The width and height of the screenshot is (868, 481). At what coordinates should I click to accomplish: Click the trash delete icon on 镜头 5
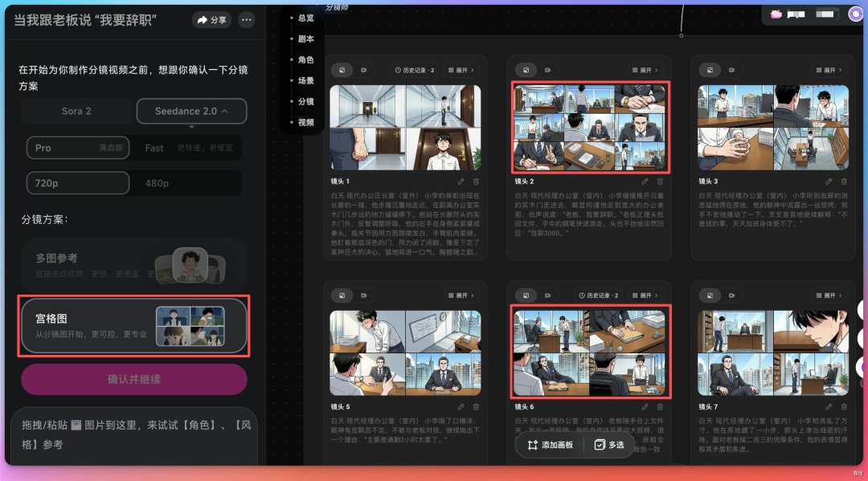pyautogui.click(x=477, y=407)
